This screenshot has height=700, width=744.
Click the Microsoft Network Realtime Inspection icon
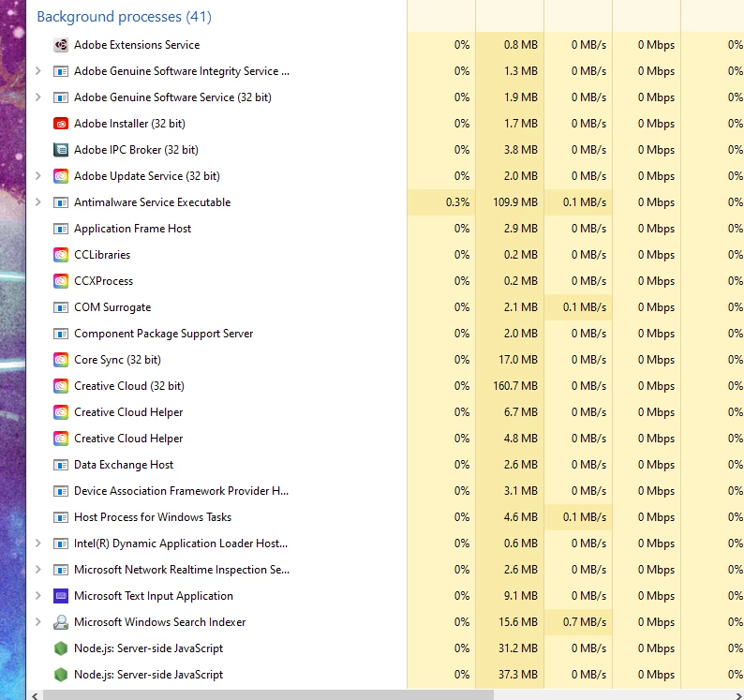(x=61, y=570)
